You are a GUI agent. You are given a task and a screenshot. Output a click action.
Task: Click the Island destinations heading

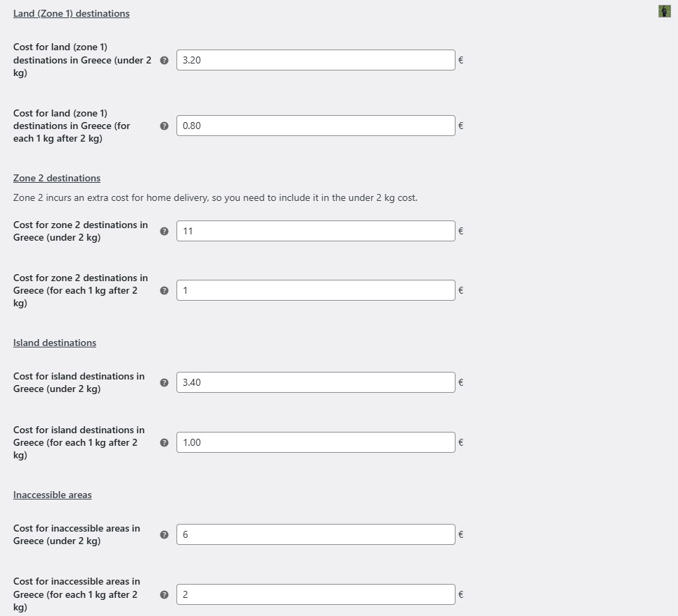pos(54,343)
